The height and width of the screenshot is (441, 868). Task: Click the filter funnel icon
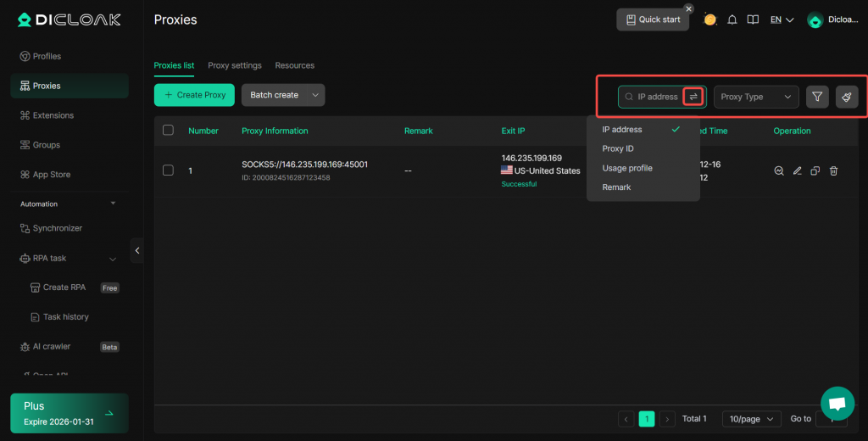(x=816, y=97)
